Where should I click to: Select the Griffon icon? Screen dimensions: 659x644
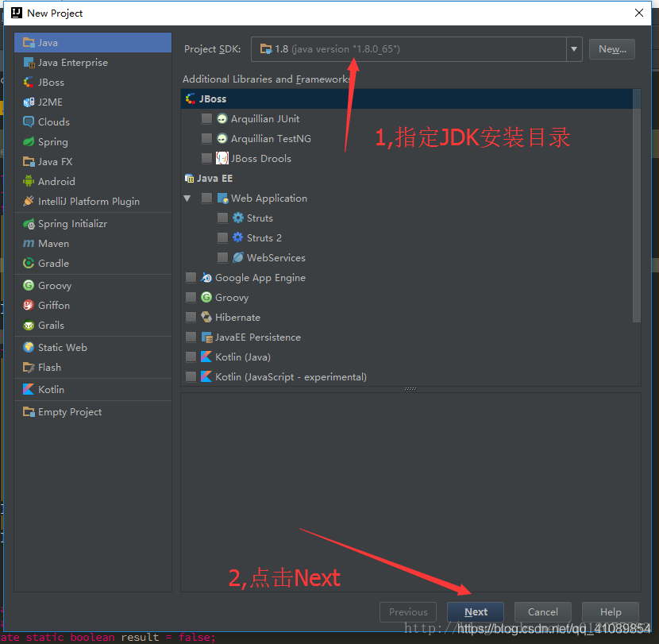(x=29, y=305)
